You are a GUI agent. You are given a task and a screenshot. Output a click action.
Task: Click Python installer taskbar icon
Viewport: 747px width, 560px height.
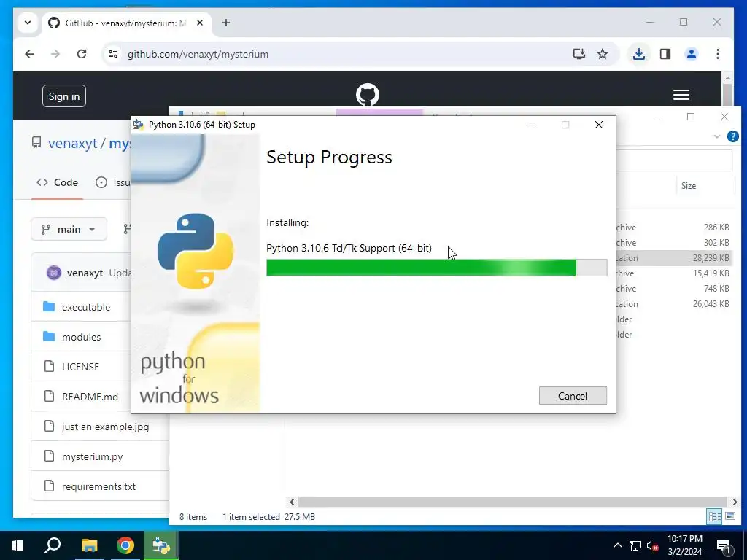161,545
